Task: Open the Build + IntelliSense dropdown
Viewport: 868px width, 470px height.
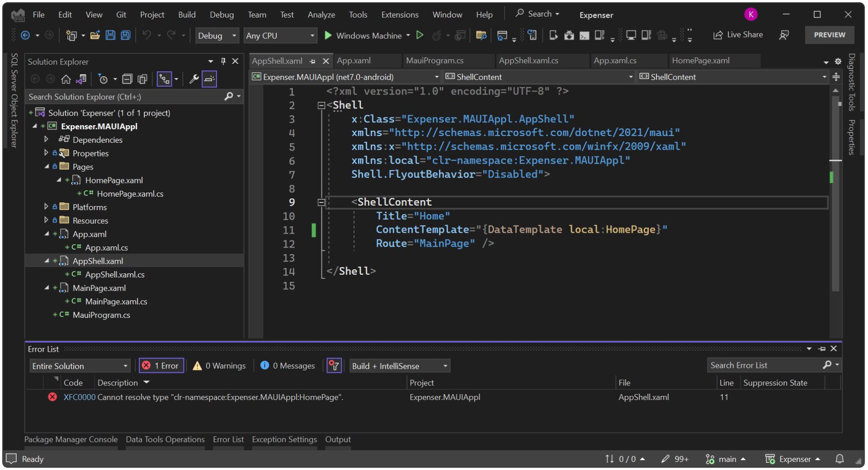Action: point(400,366)
